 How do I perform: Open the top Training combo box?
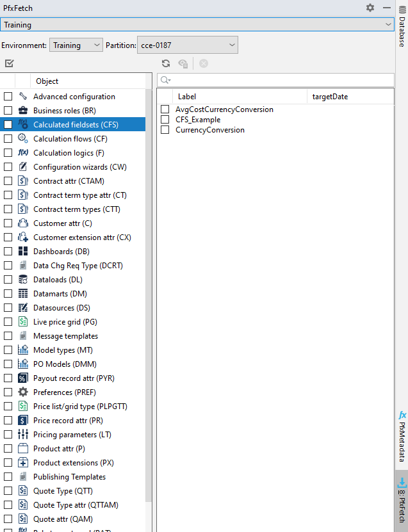pos(197,25)
